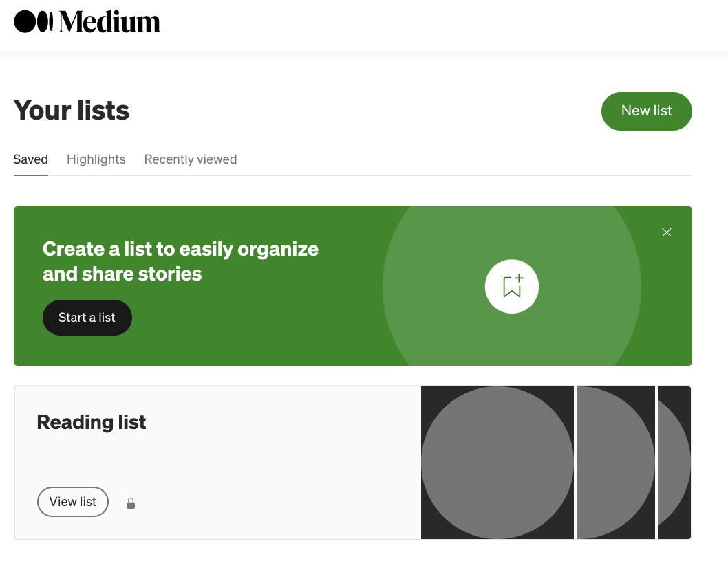728x572 pixels.
Task: Dismiss the green create-list banner
Action: point(666,232)
